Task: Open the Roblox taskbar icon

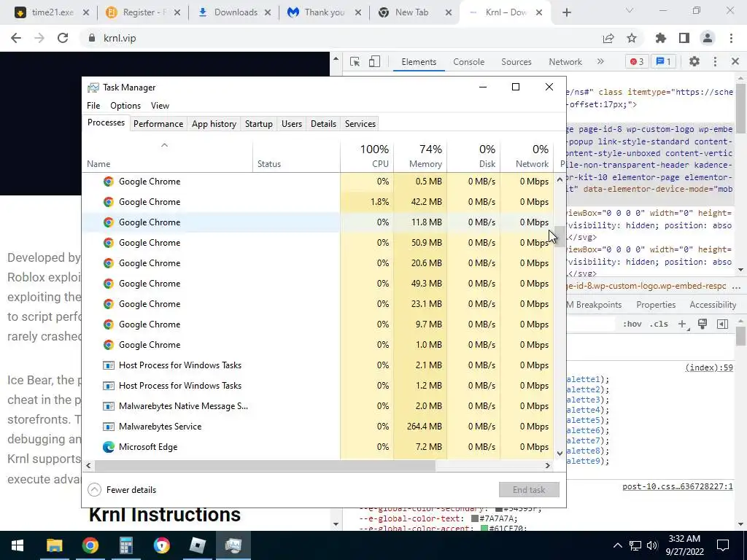Action: [x=197, y=545]
